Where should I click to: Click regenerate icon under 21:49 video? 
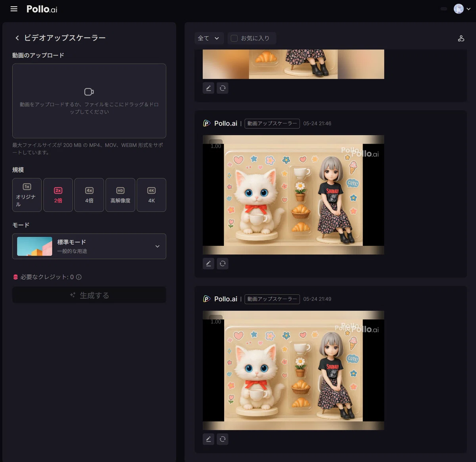(x=223, y=439)
